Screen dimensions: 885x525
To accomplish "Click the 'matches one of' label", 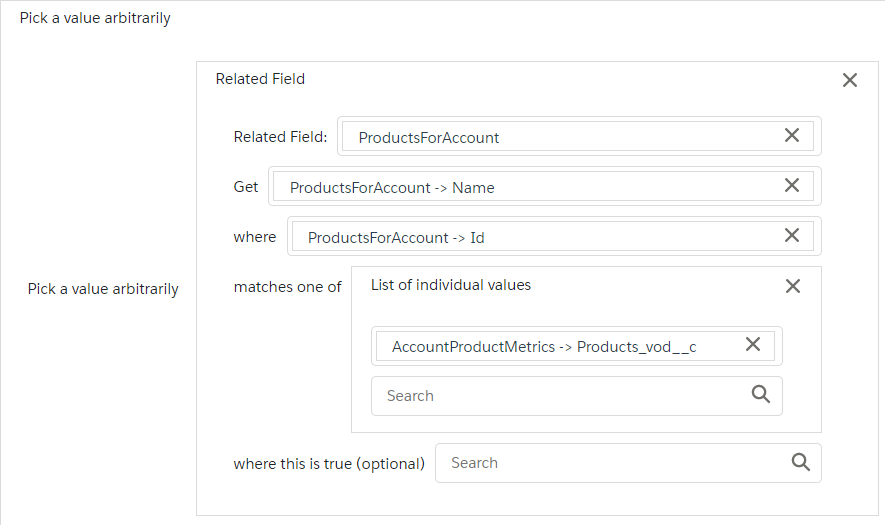I will [x=287, y=287].
